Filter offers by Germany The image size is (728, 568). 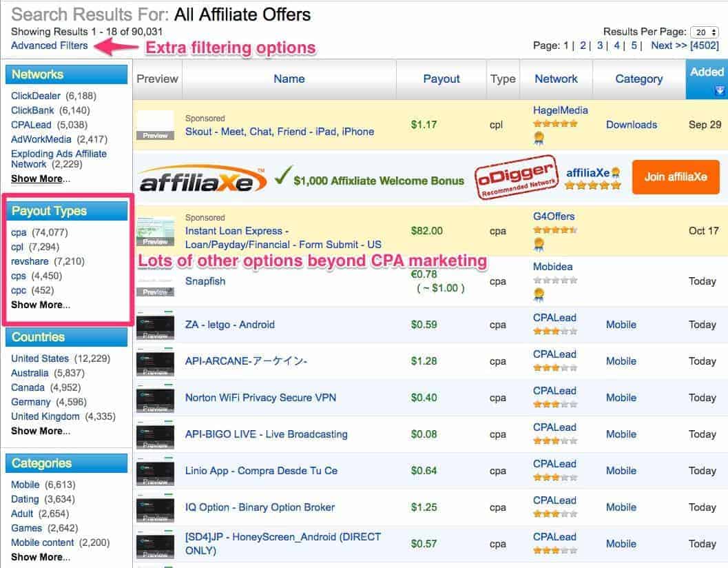[x=30, y=402]
